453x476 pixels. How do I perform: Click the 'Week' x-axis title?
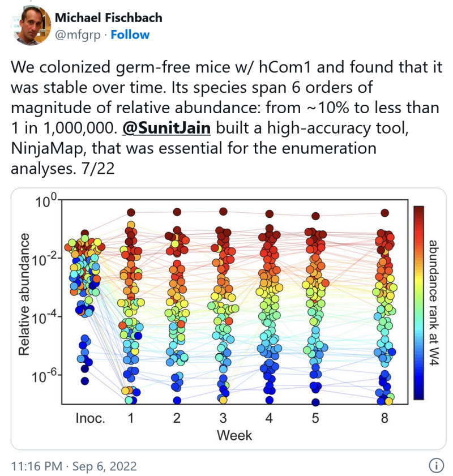coord(234,436)
